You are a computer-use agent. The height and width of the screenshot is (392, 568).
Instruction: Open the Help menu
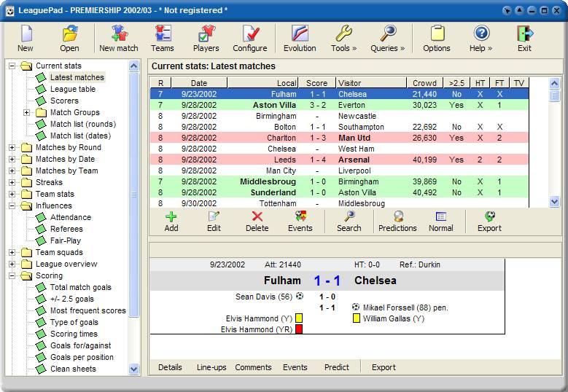point(481,39)
